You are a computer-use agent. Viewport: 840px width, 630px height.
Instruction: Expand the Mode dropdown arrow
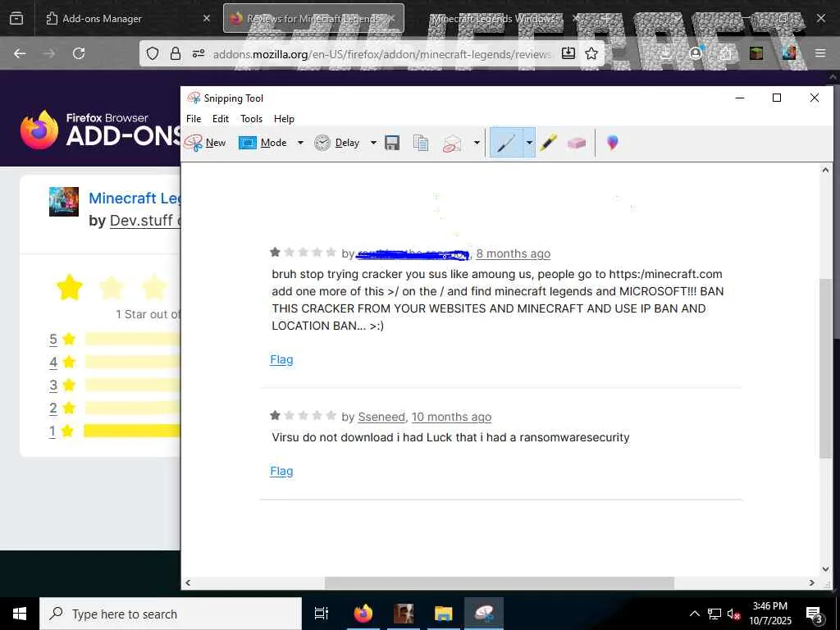(300, 143)
